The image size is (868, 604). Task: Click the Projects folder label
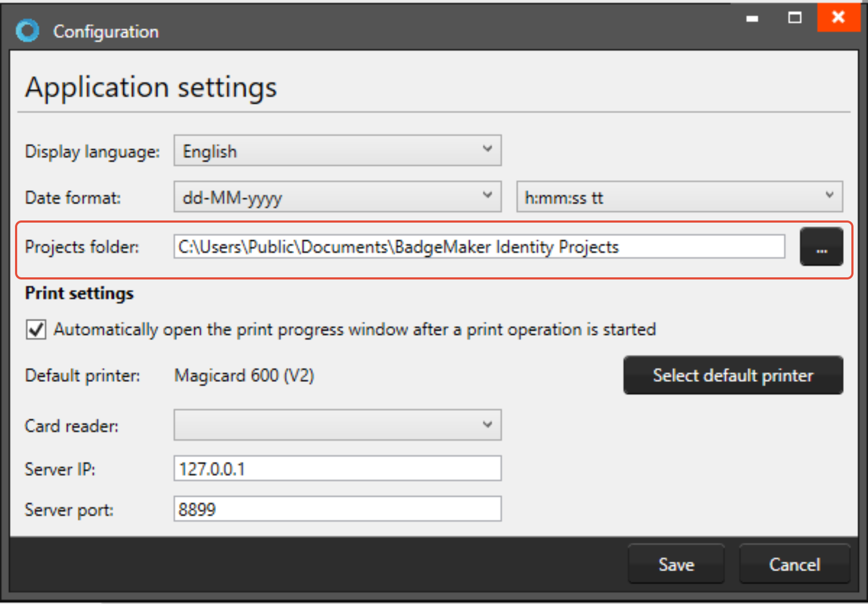tap(82, 247)
